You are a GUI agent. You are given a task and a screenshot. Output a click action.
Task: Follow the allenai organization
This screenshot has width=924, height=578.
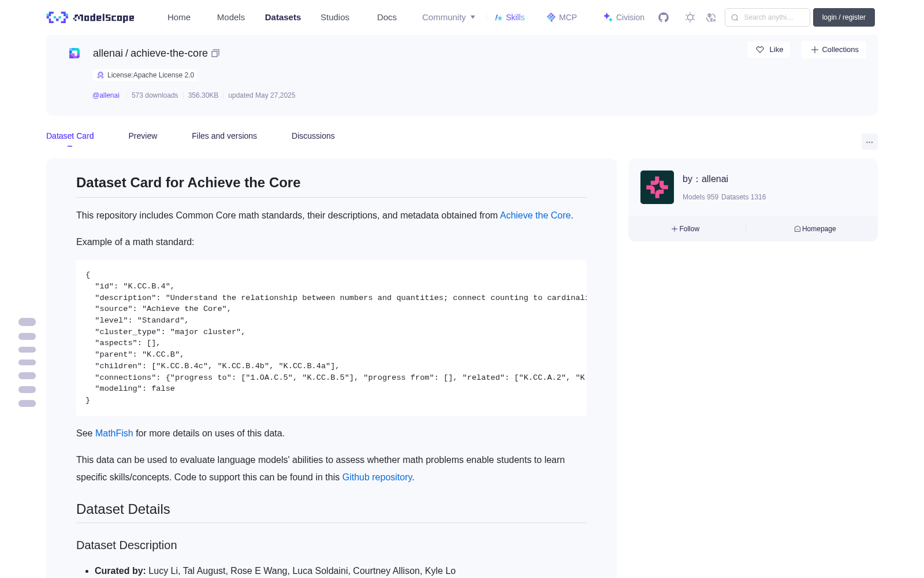click(685, 229)
